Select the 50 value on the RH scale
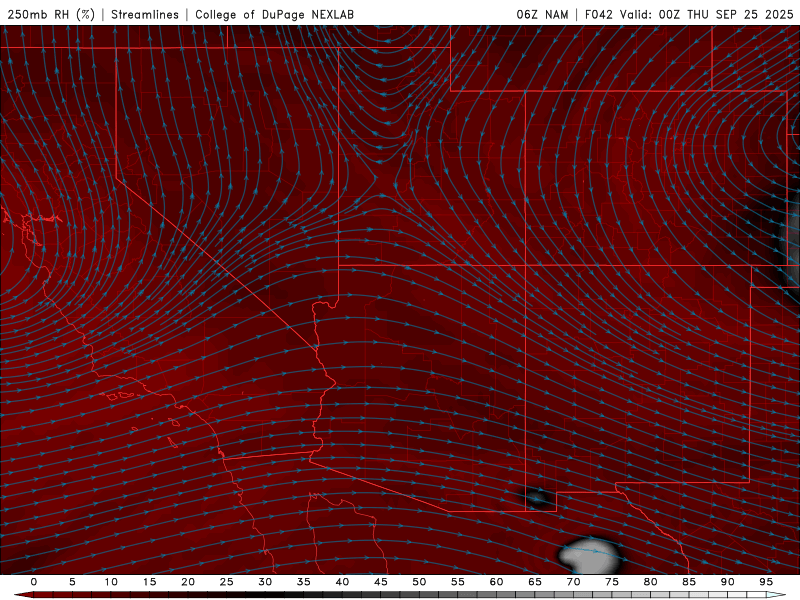The width and height of the screenshot is (800, 600). point(419,582)
